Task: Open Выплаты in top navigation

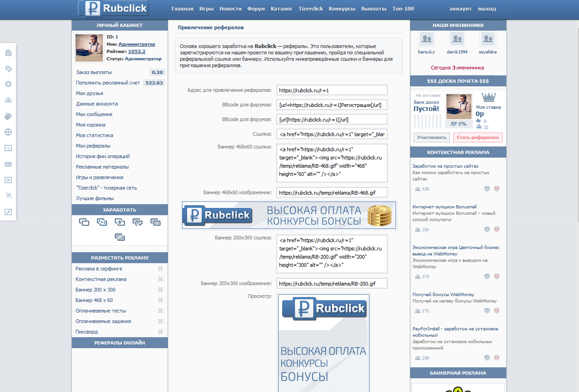Action: click(374, 9)
